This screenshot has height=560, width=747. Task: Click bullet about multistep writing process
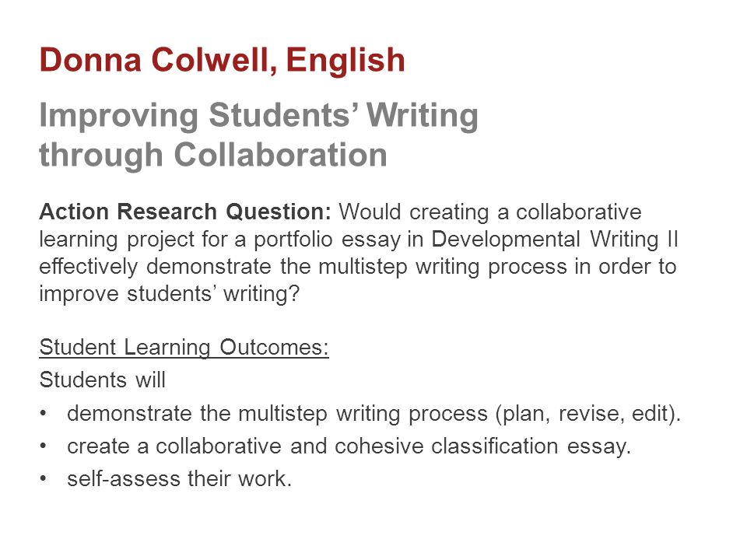click(374, 413)
